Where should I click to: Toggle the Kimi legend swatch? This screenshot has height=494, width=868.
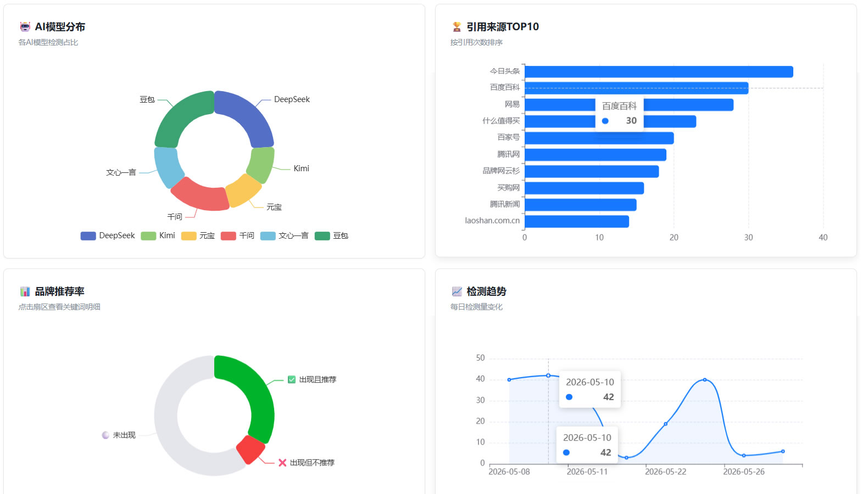pyautogui.click(x=148, y=236)
